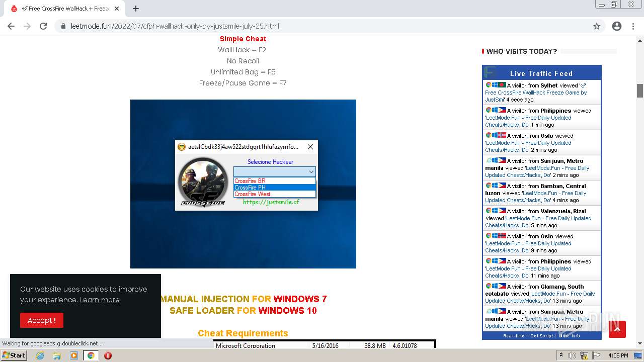Switch to Chrome in the taskbar
This screenshot has height=362, width=644.
(91, 355)
